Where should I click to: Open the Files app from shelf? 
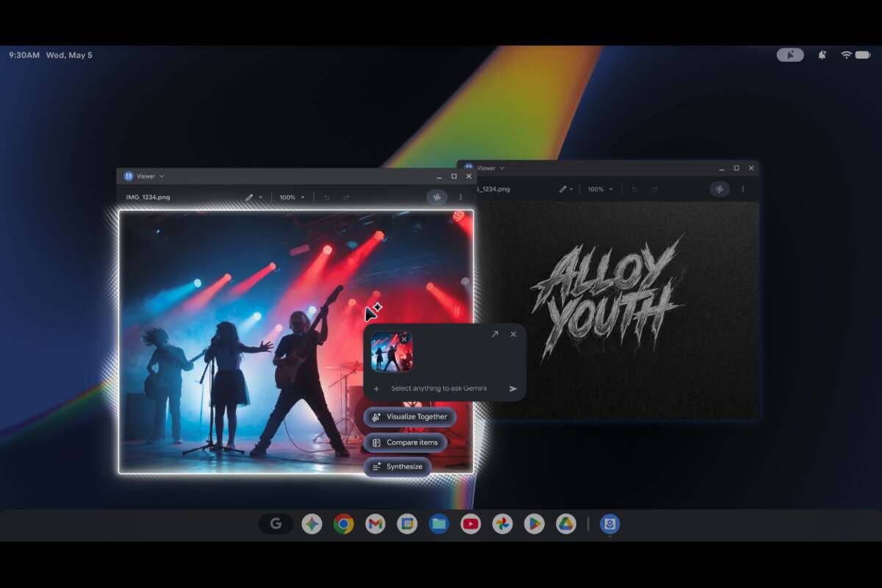(x=439, y=524)
